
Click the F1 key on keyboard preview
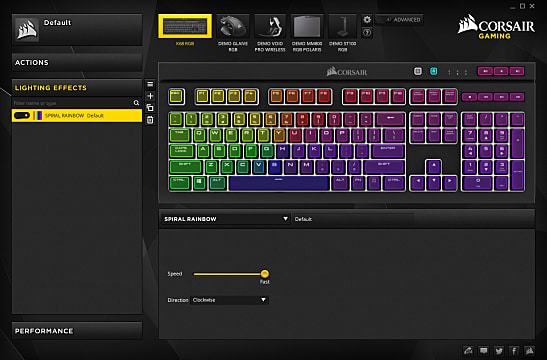coord(202,96)
